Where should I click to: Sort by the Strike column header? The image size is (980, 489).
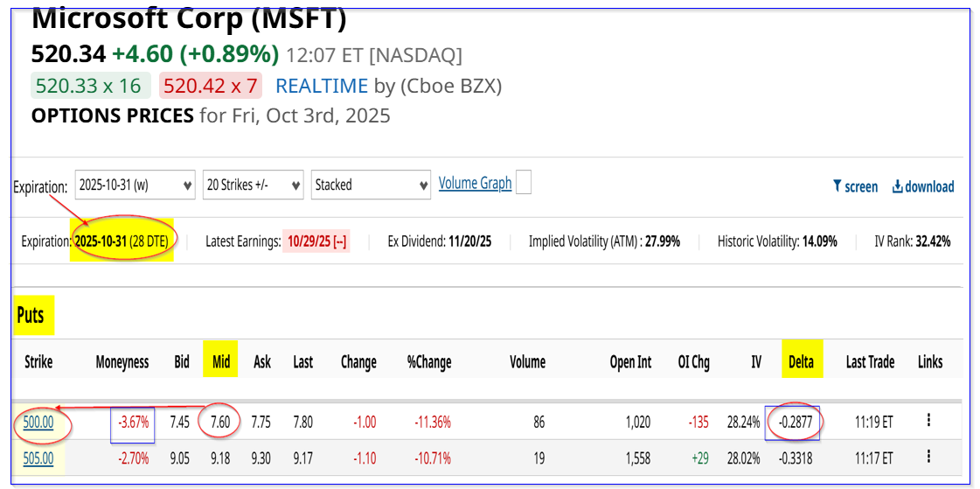(x=38, y=361)
